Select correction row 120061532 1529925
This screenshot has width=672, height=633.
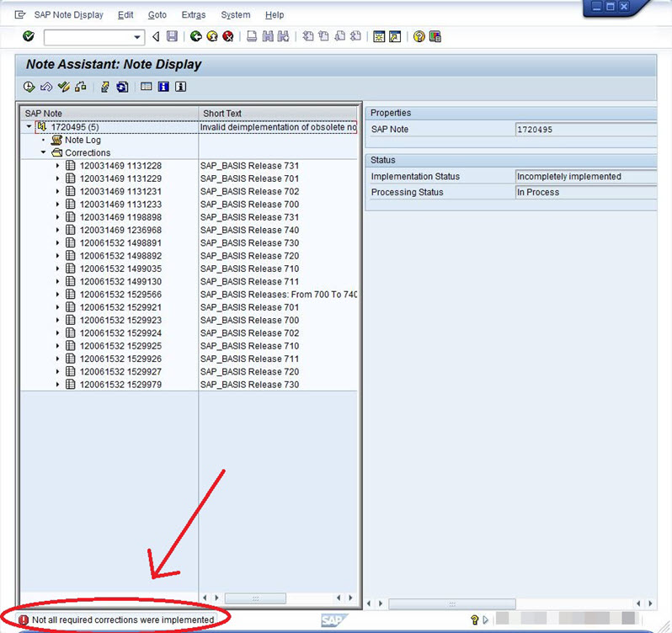coord(120,346)
